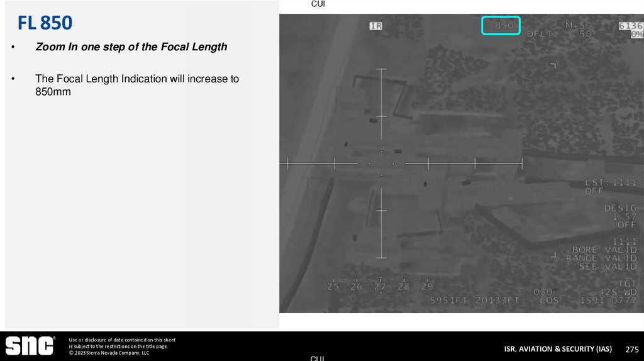Select 'The Focal Length Indication will increase' bullet
644x361 pixels.
136,85
